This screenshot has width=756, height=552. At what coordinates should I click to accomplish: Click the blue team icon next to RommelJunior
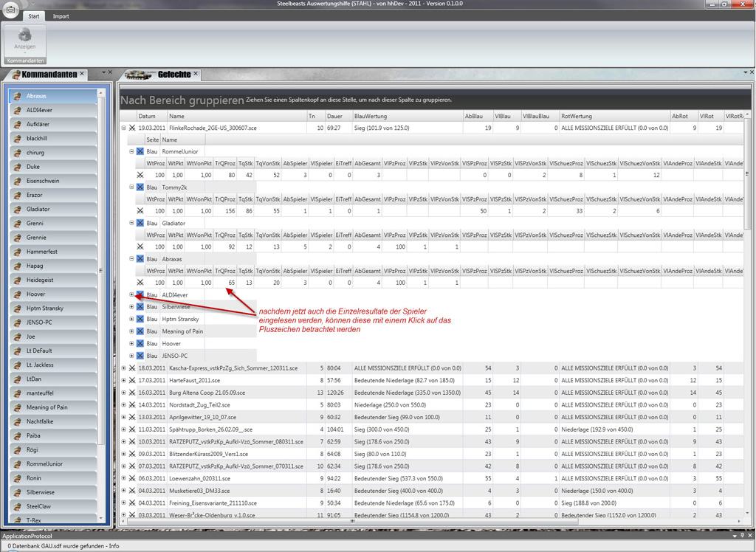(x=140, y=151)
